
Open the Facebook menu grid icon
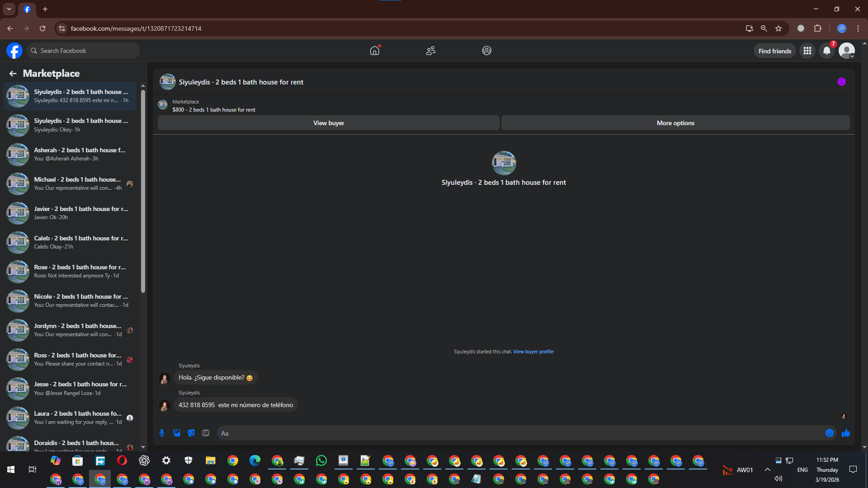pyautogui.click(x=807, y=51)
